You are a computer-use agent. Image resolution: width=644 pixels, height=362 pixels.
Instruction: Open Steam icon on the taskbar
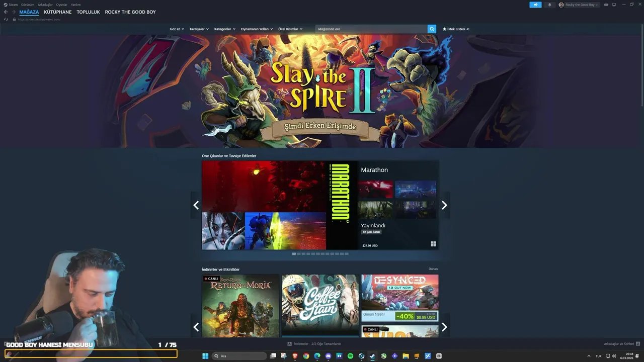pos(372,356)
